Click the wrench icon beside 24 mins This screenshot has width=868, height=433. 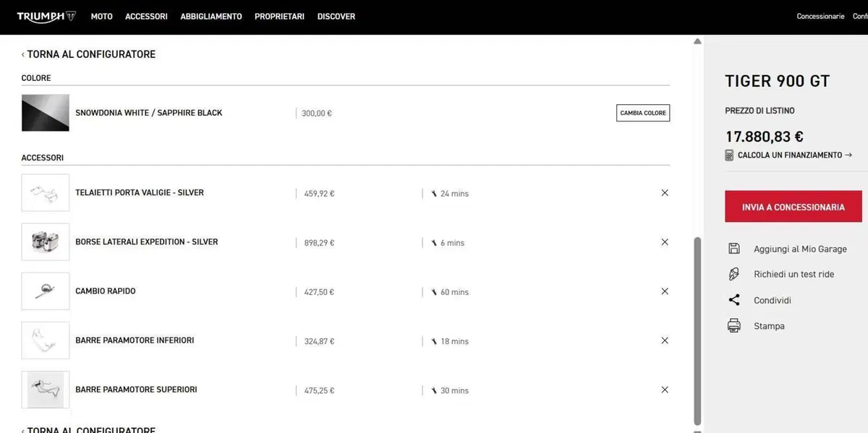click(434, 194)
